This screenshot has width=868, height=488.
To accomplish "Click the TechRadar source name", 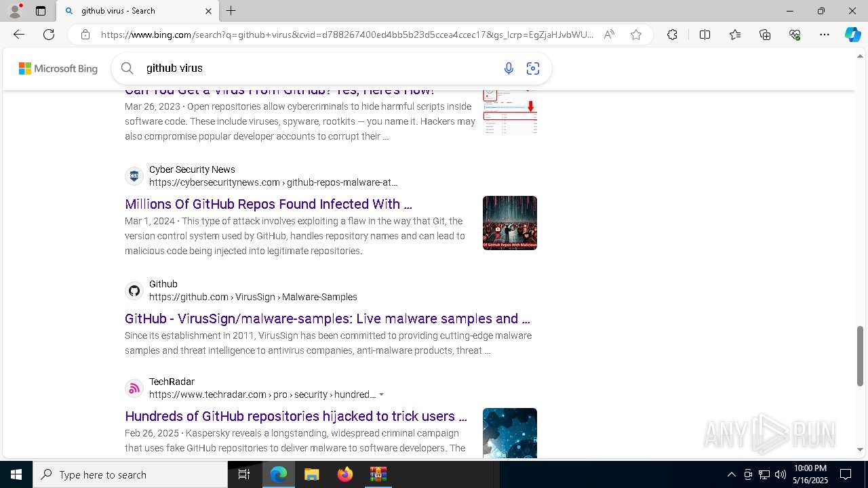I will click(x=172, y=382).
